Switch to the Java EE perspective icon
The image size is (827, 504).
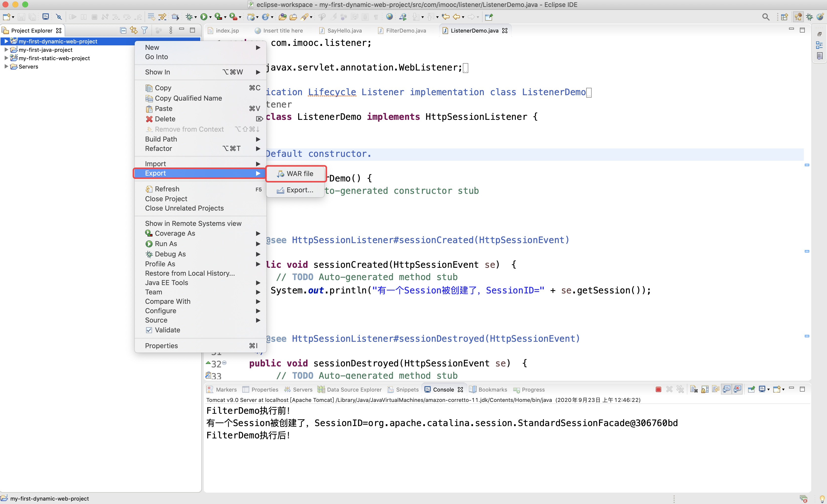coord(798,17)
